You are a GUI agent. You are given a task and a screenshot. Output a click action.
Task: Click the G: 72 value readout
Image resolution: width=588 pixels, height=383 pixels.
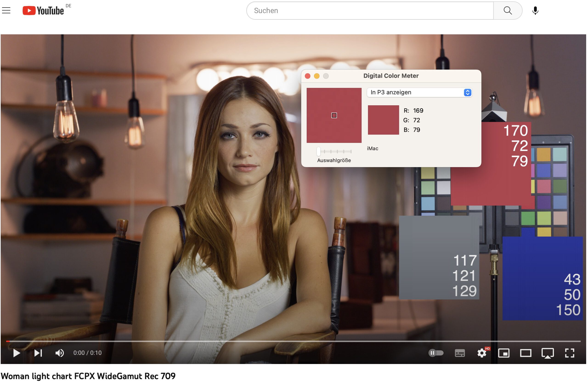(412, 120)
